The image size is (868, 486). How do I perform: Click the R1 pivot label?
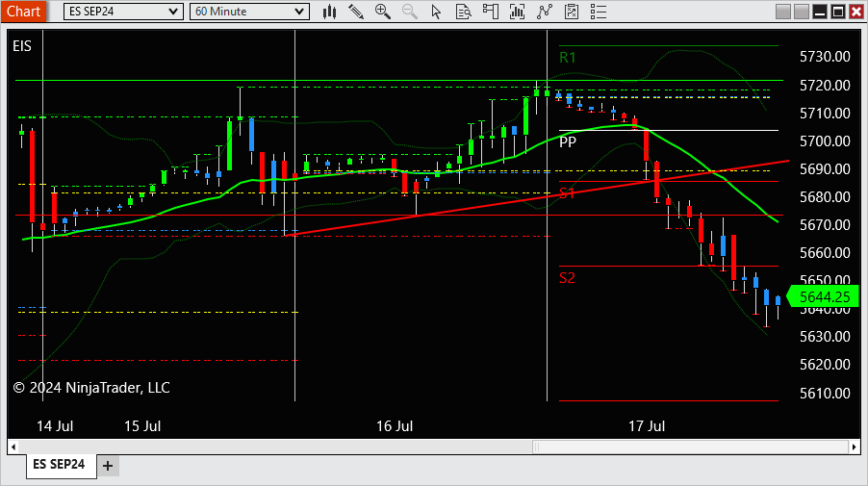[568, 58]
